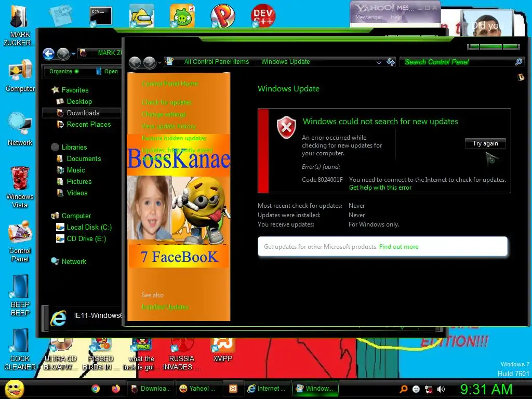This screenshot has width=532, height=399.
Task: Launch COCK CLEANER desktop shortcut
Action: pos(20,350)
